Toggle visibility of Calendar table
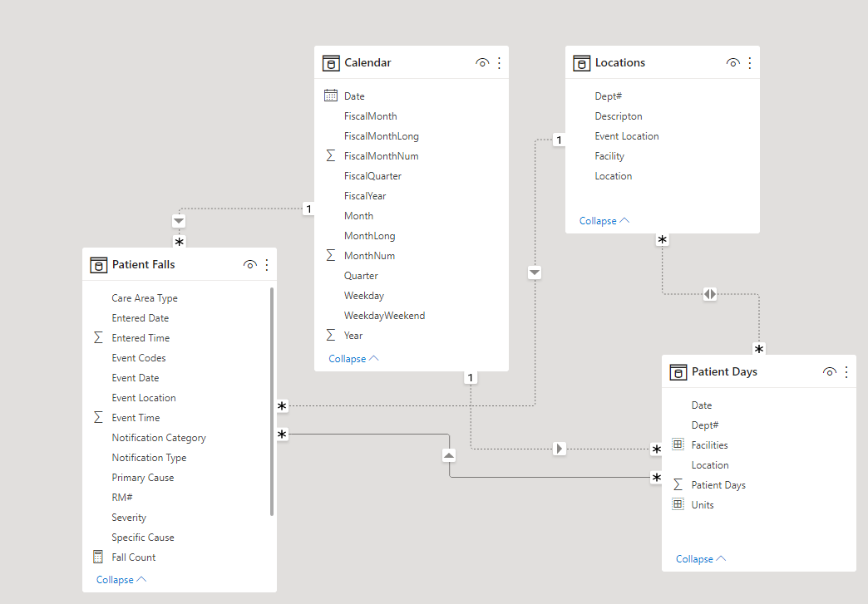This screenshot has height=604, width=868. click(x=482, y=63)
